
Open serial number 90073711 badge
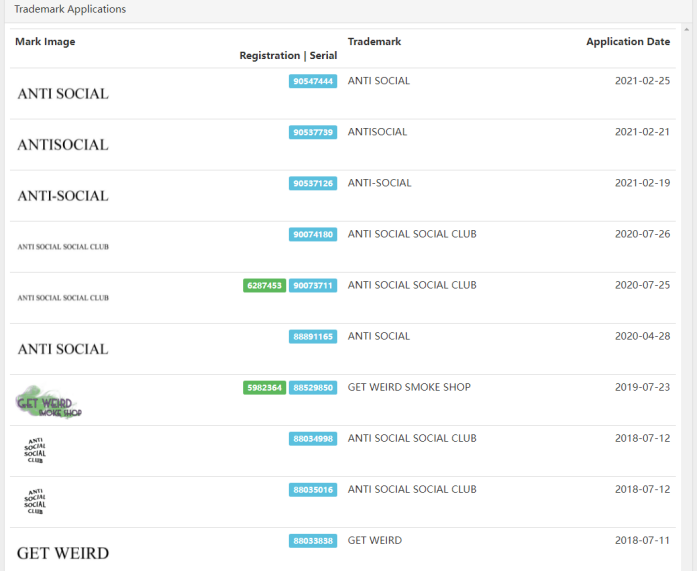tap(312, 285)
